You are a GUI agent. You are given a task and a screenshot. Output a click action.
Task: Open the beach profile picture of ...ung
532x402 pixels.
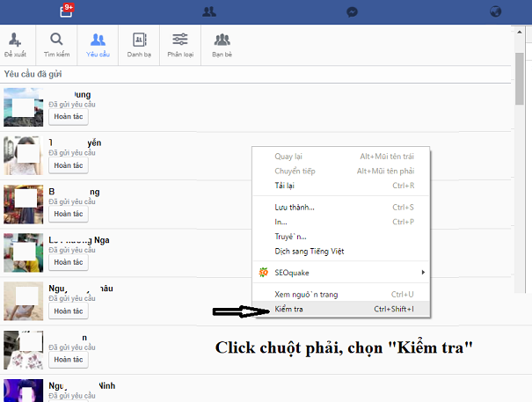pyautogui.click(x=24, y=107)
